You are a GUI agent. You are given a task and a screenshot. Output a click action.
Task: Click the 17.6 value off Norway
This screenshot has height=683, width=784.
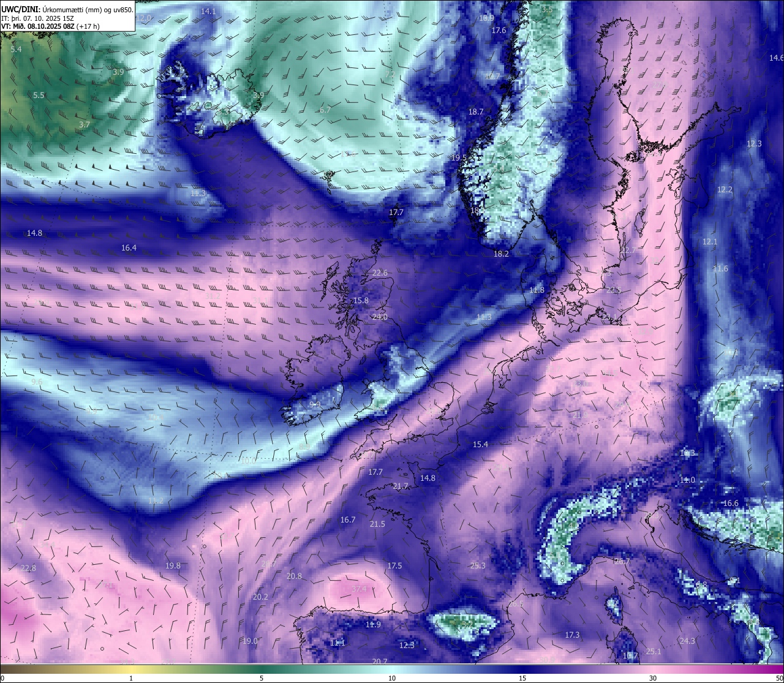499,30
